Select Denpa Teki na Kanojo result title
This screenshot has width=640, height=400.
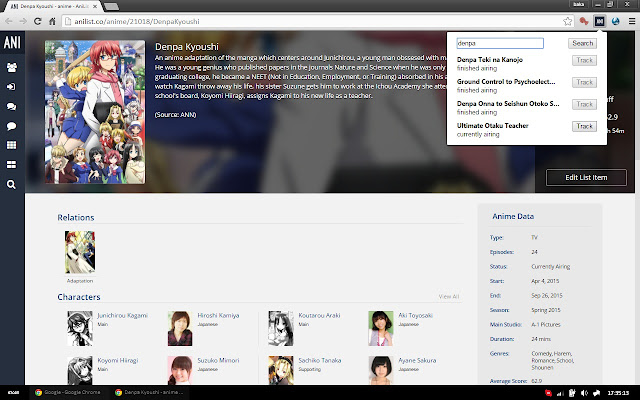click(490, 60)
